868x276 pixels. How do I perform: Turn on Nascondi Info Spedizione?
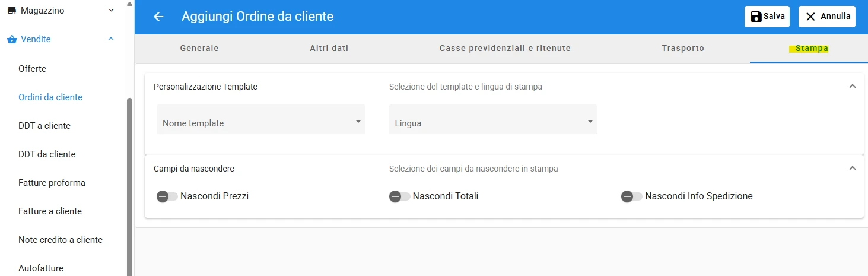[x=631, y=196]
